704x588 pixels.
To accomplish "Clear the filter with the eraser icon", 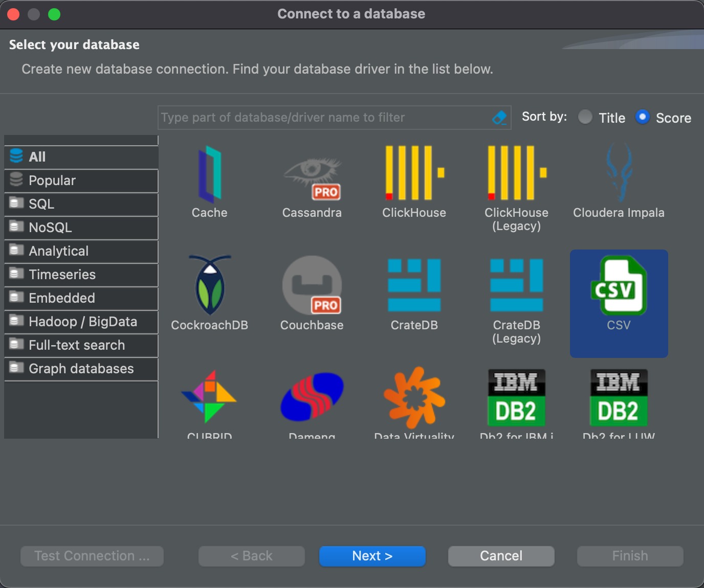I will (x=499, y=118).
